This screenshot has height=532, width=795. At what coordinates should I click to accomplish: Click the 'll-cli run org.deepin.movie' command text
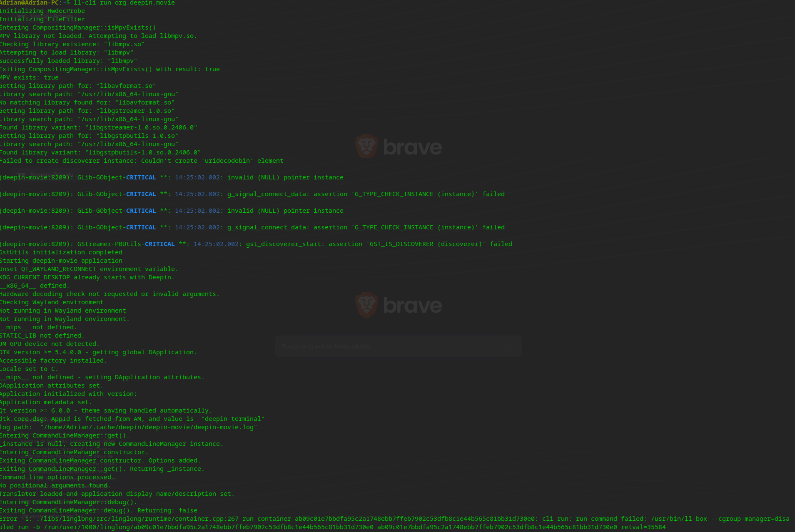[x=124, y=3]
